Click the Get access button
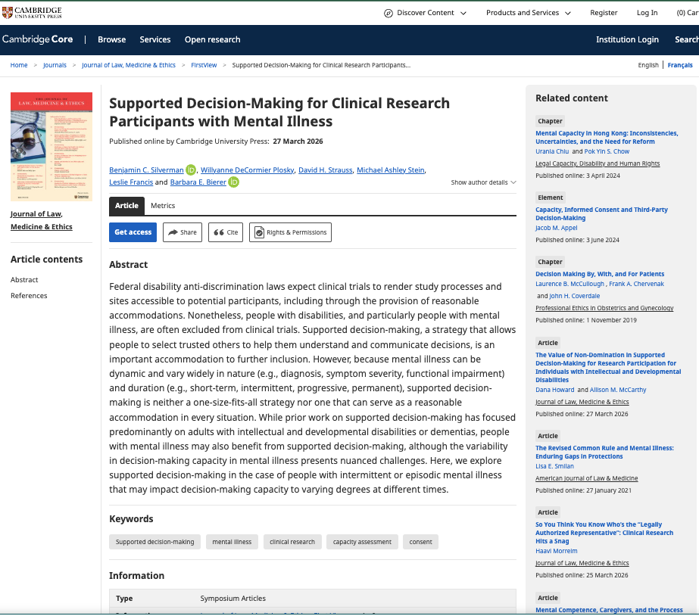Screen dimensions: 699x616 coord(133,232)
